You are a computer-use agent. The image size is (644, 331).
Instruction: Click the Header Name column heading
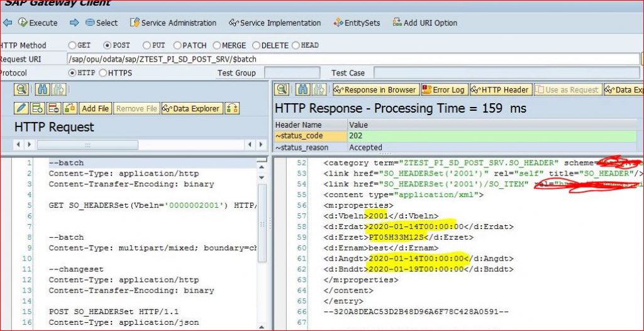[x=311, y=125]
